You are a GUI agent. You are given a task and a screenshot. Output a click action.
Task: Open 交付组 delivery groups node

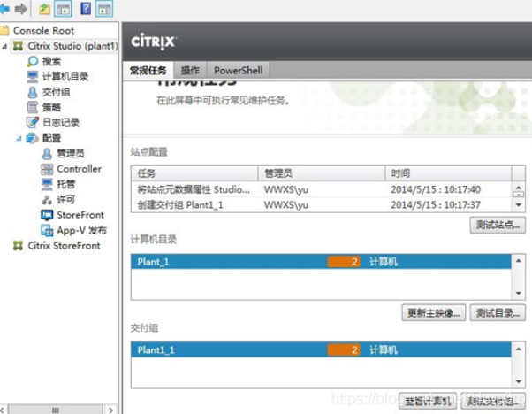click(56, 92)
